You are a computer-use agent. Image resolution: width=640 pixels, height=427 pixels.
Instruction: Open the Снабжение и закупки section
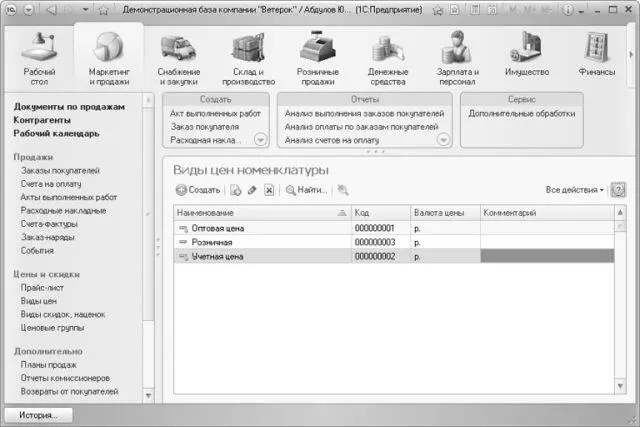click(179, 59)
